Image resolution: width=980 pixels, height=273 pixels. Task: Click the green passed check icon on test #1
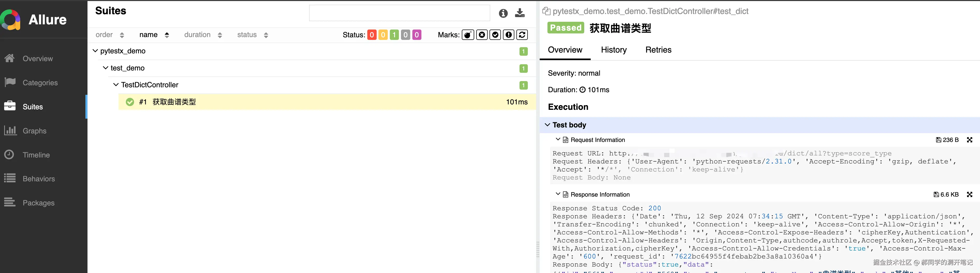(x=130, y=102)
